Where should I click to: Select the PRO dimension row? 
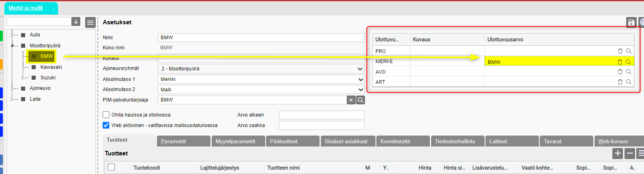(503, 51)
